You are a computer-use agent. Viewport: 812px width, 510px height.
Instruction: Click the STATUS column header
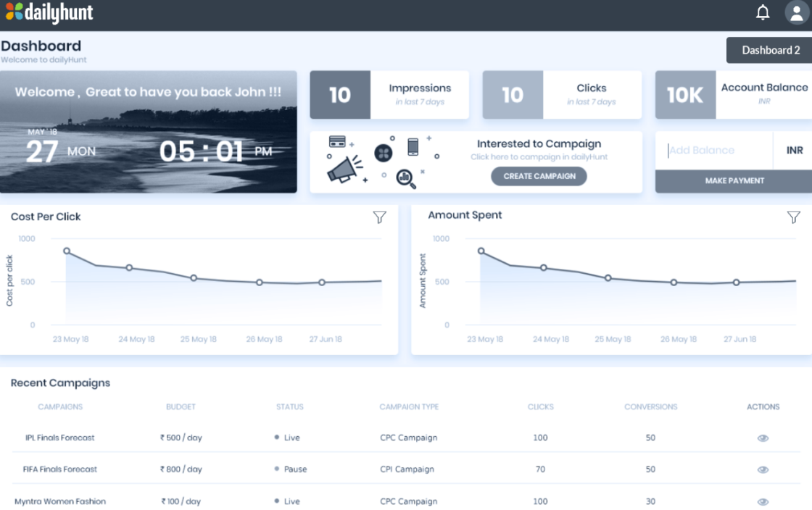pyautogui.click(x=289, y=407)
